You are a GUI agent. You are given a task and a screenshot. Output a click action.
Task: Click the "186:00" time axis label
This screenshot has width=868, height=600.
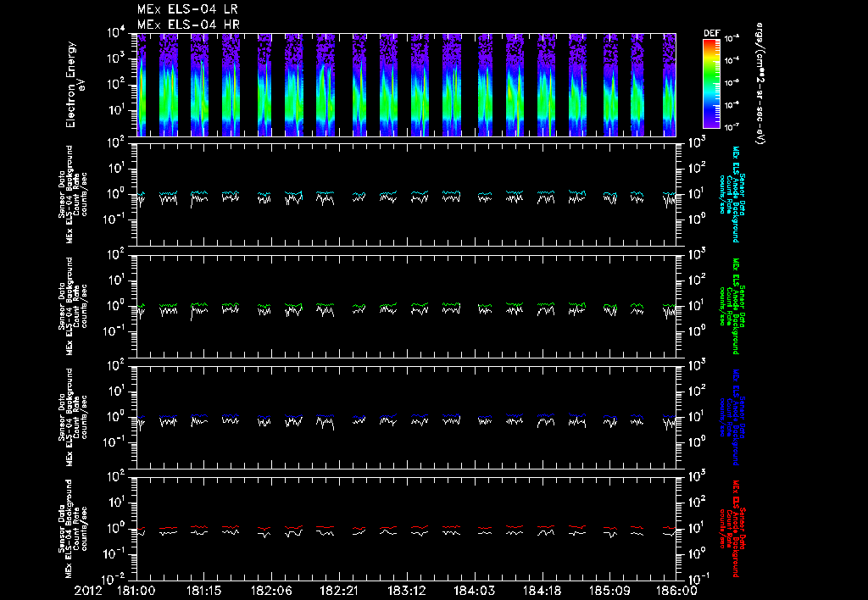(x=676, y=591)
